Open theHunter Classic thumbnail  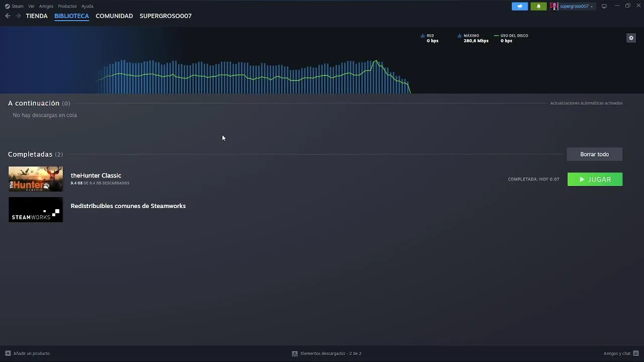pos(36,179)
